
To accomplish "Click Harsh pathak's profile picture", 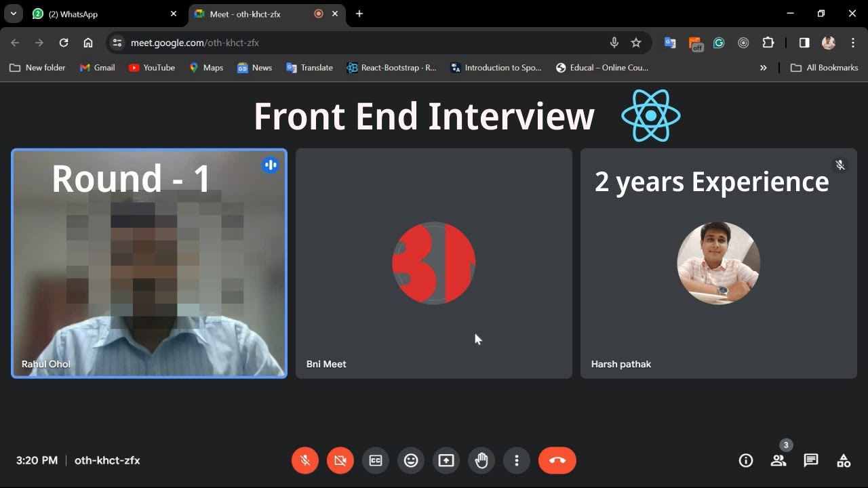I will [x=719, y=263].
